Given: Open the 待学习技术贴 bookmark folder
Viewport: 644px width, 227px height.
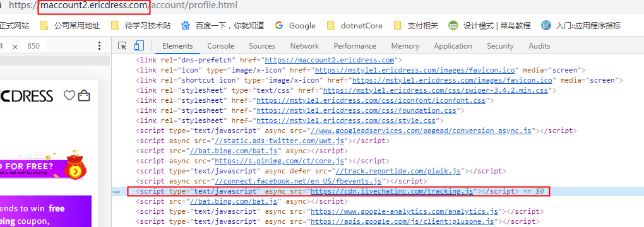Looking at the screenshot, I should click(141, 25).
